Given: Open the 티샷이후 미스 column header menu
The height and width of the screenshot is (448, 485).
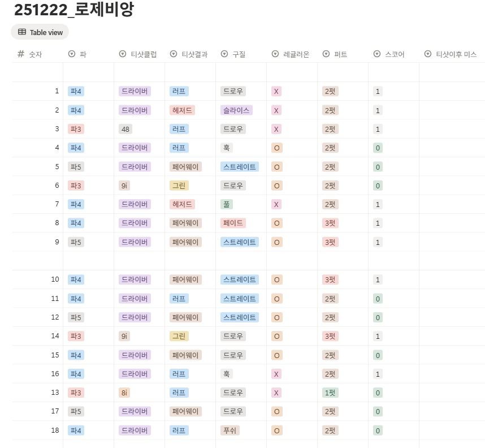Looking at the screenshot, I should pos(452,54).
